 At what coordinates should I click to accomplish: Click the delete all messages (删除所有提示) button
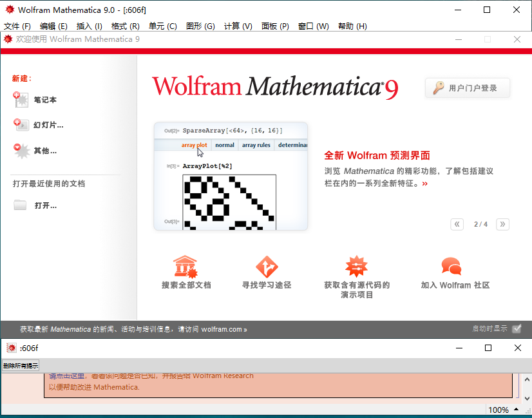(21, 365)
